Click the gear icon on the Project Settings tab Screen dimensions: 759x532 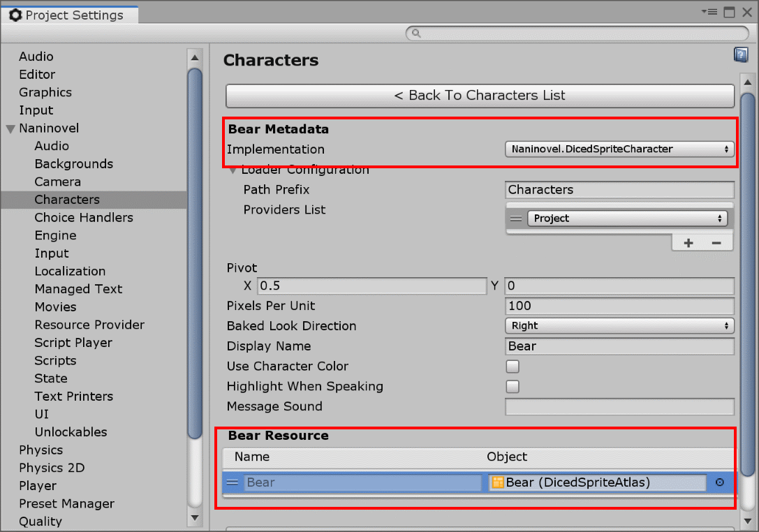(15, 14)
